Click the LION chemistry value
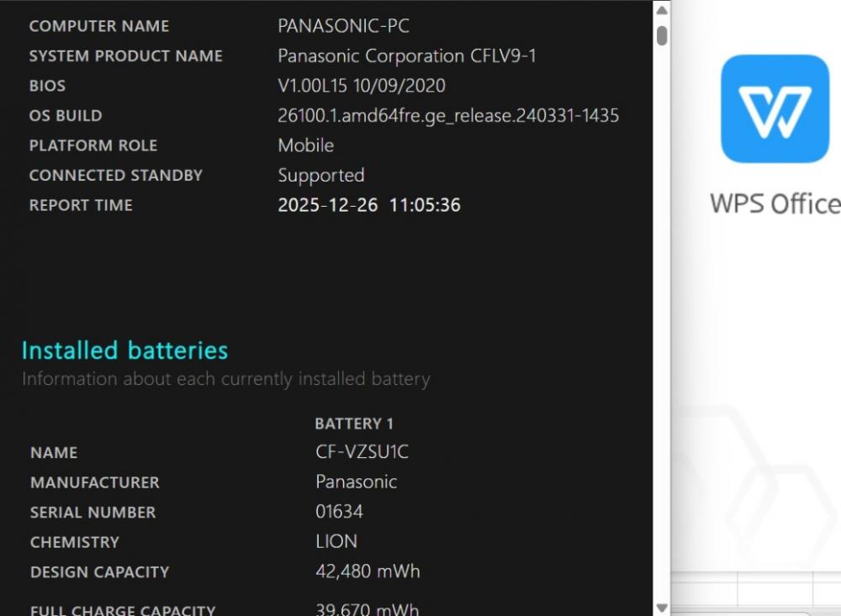The width and height of the screenshot is (841, 616). coord(336,541)
